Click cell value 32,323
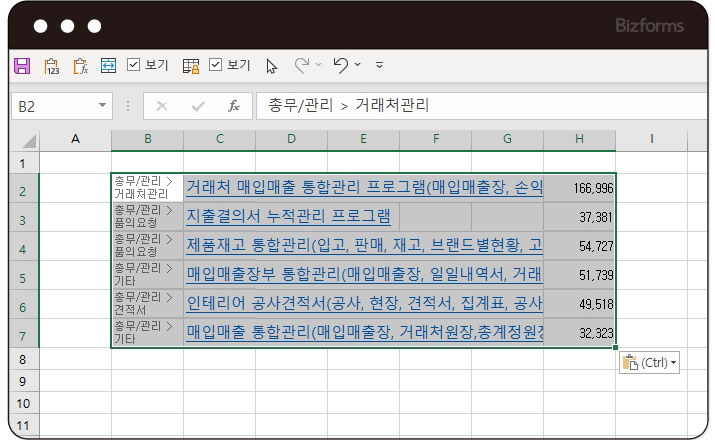The height and width of the screenshot is (440, 715). (x=596, y=333)
